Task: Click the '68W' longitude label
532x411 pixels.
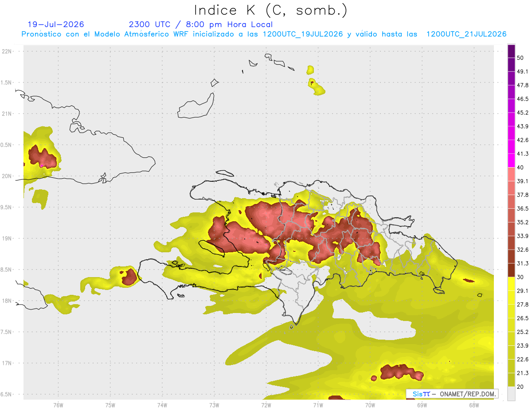Action: click(474, 405)
